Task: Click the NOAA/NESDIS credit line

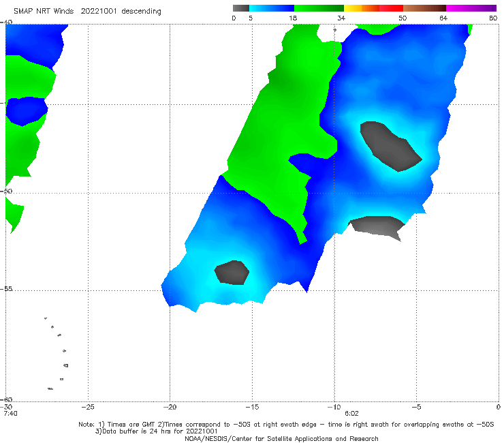Action: click(281, 438)
